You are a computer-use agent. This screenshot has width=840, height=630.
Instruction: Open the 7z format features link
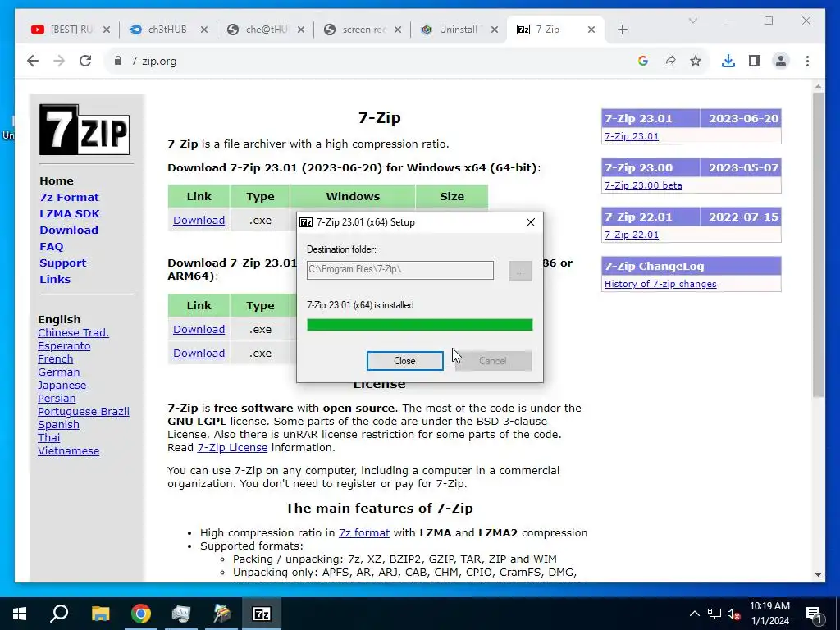click(x=363, y=533)
